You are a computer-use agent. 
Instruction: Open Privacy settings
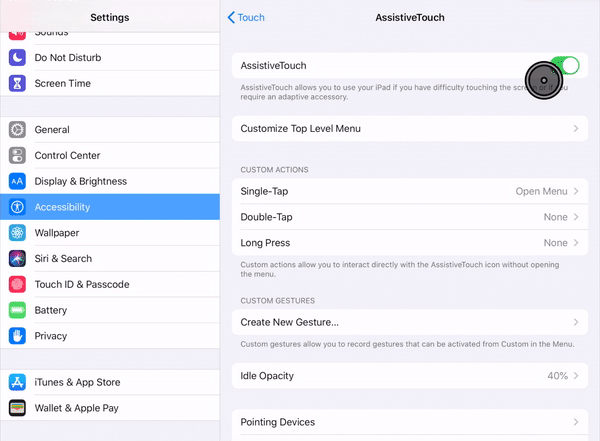pyautogui.click(x=110, y=336)
